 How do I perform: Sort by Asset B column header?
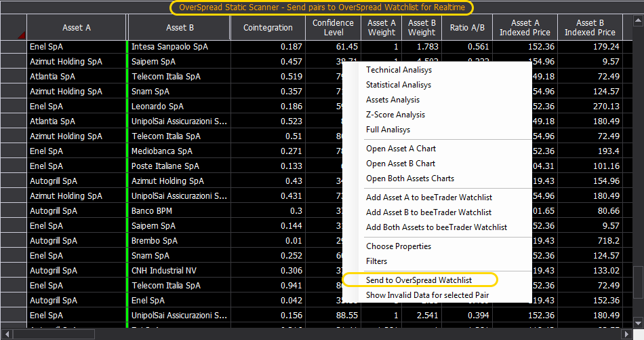click(180, 28)
